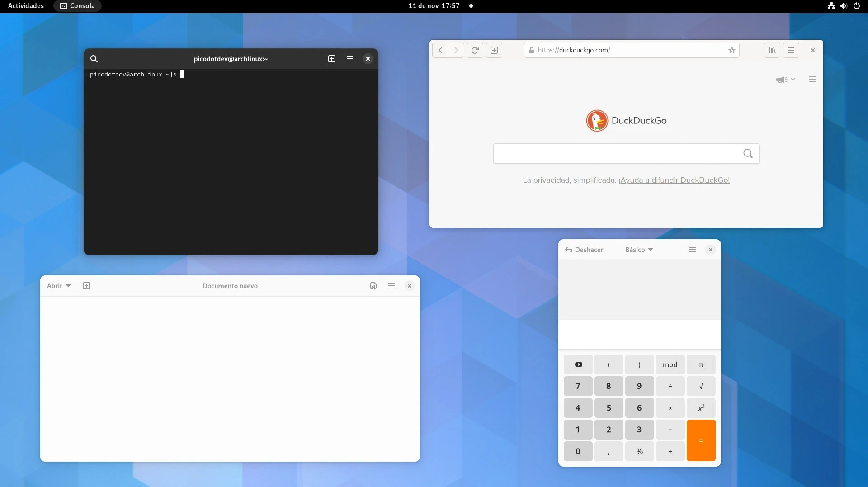Open the Básico mode dropdown
Image resolution: width=868 pixels, height=487 pixels.
639,250
